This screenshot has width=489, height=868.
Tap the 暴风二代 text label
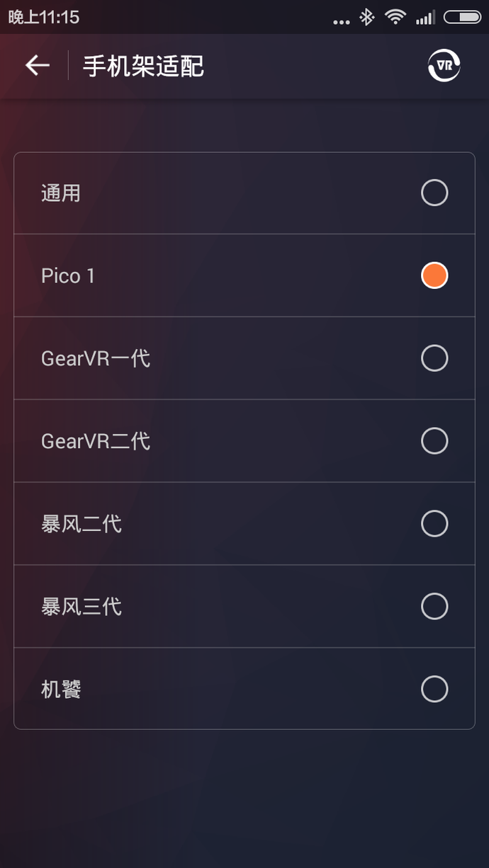point(81,524)
